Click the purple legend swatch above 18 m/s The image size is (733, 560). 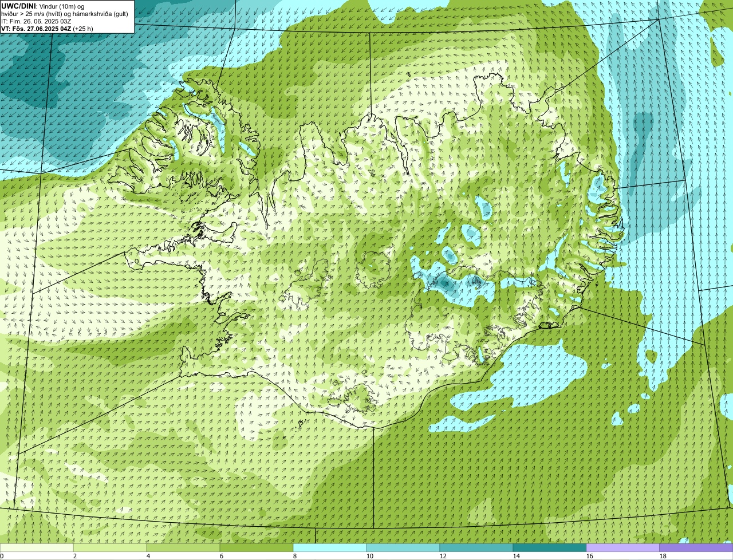tap(696, 548)
